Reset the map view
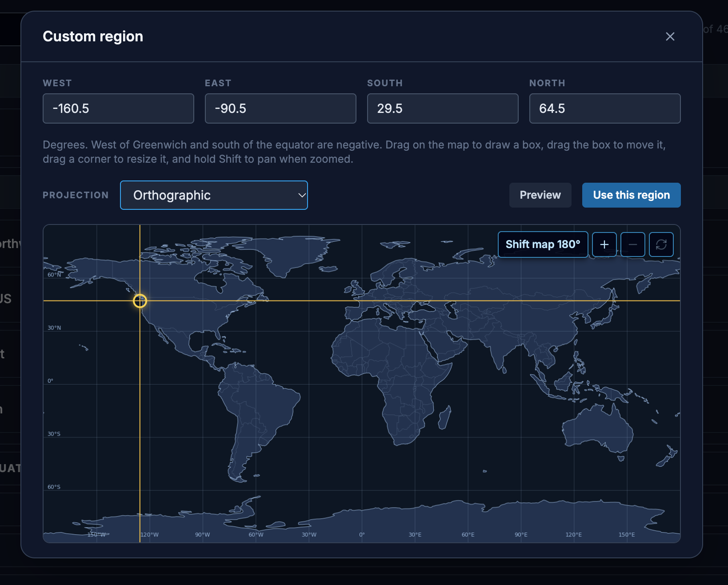728x585 pixels. coord(661,244)
